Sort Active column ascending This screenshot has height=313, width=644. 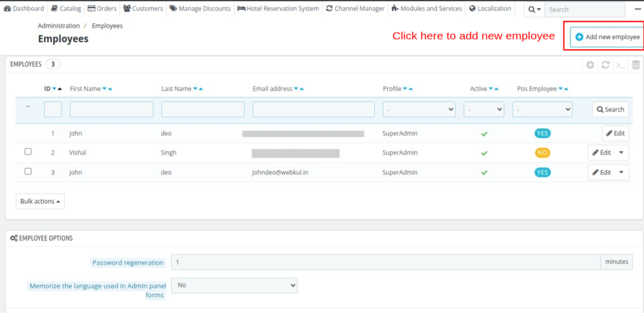tap(497, 89)
